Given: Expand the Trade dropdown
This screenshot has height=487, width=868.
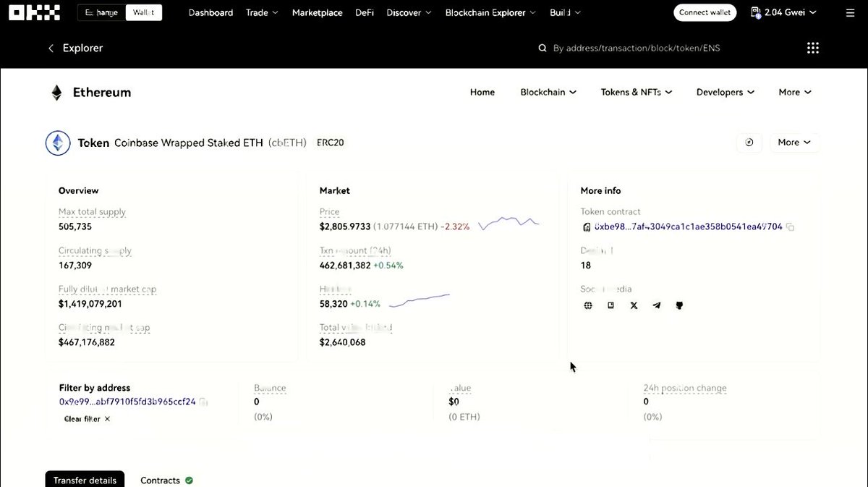Looking at the screenshot, I should (262, 12).
